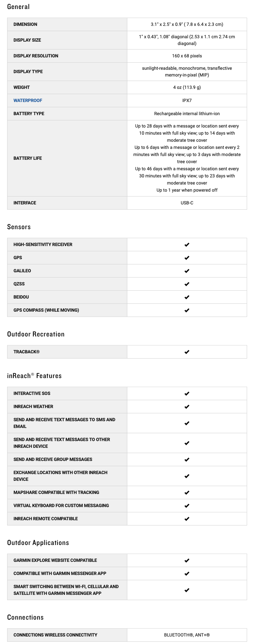Click the Garmin Explore Website Compatible checkmark

click(x=187, y=560)
